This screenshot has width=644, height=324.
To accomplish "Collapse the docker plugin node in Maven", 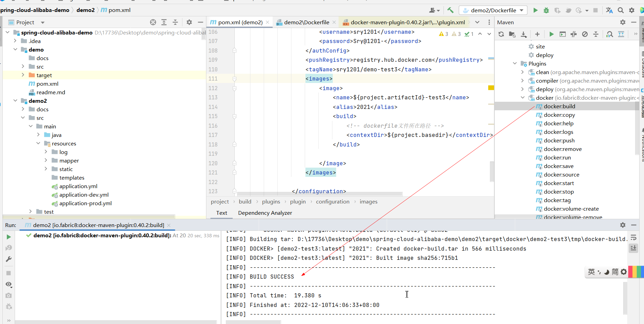I will [522, 98].
